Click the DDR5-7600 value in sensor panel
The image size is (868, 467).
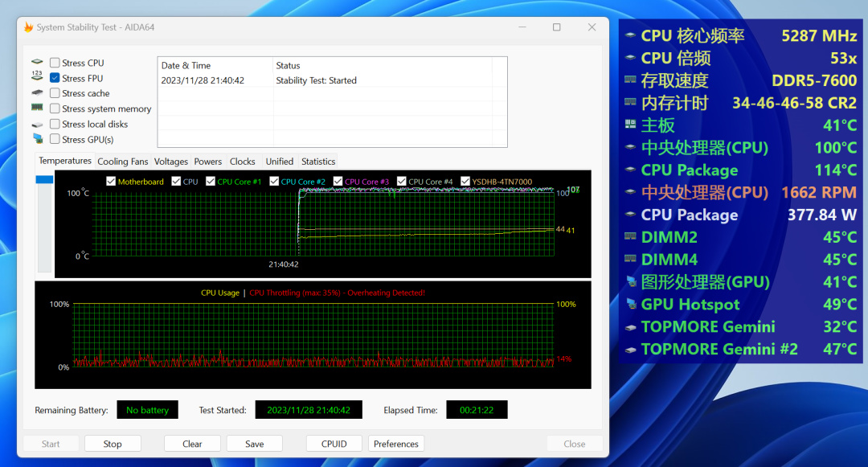point(814,80)
